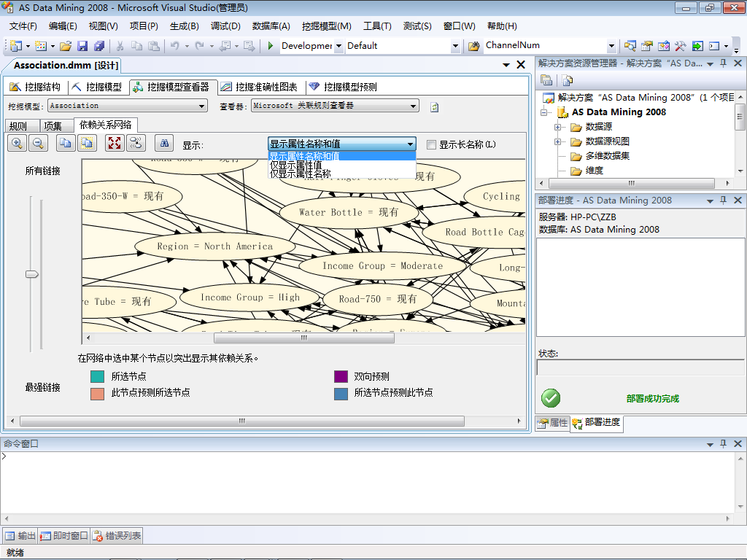The width and height of the screenshot is (747, 560).
Task: Click the Income Group = Moderate node
Action: (382, 265)
